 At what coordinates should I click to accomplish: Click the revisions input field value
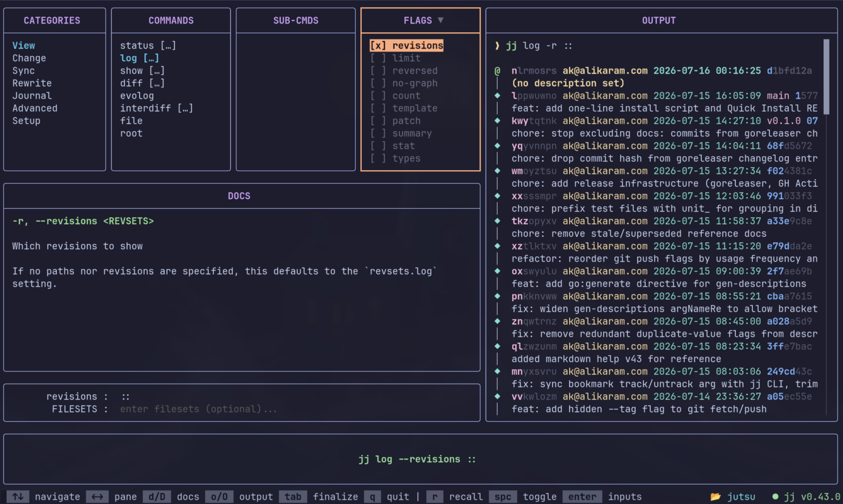pos(126,397)
